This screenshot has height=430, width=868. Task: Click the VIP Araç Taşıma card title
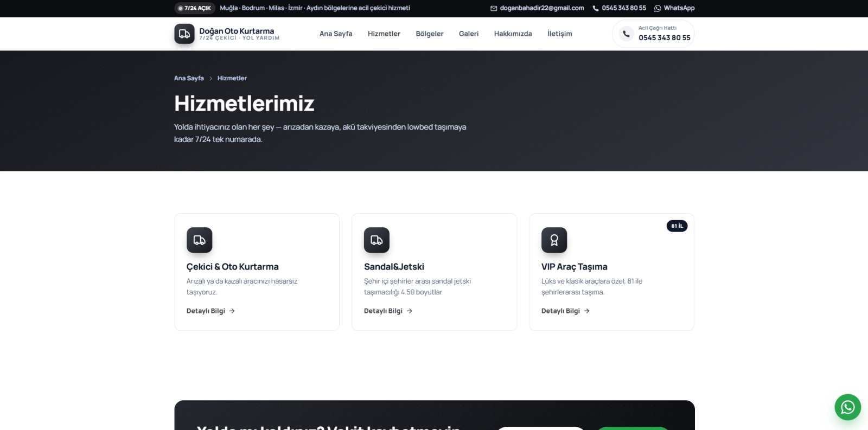coord(575,267)
